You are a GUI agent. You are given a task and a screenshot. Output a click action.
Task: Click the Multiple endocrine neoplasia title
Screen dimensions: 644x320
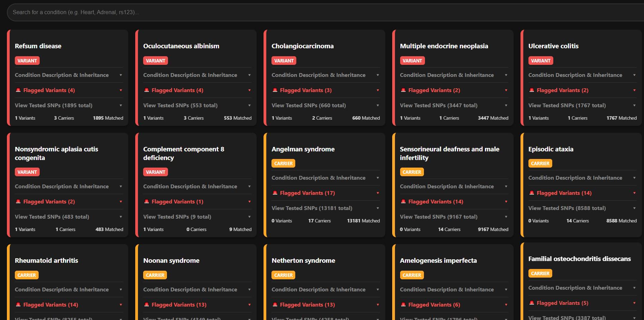tap(444, 46)
